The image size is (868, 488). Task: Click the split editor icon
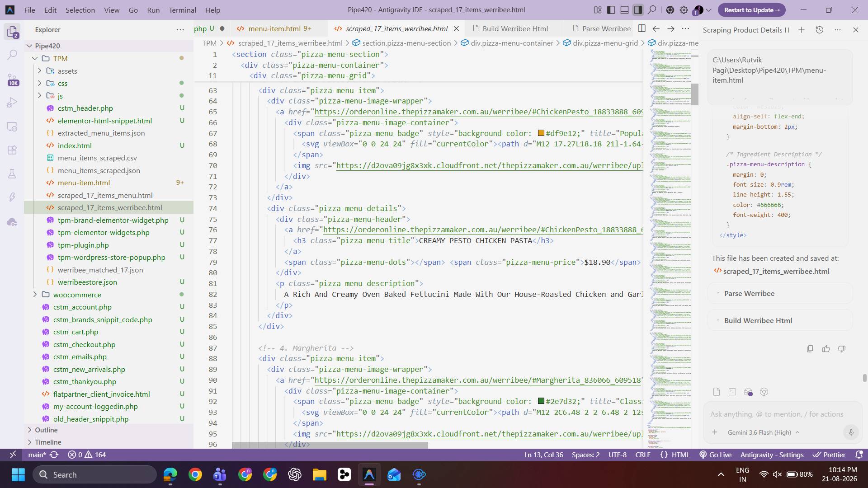(642, 28)
